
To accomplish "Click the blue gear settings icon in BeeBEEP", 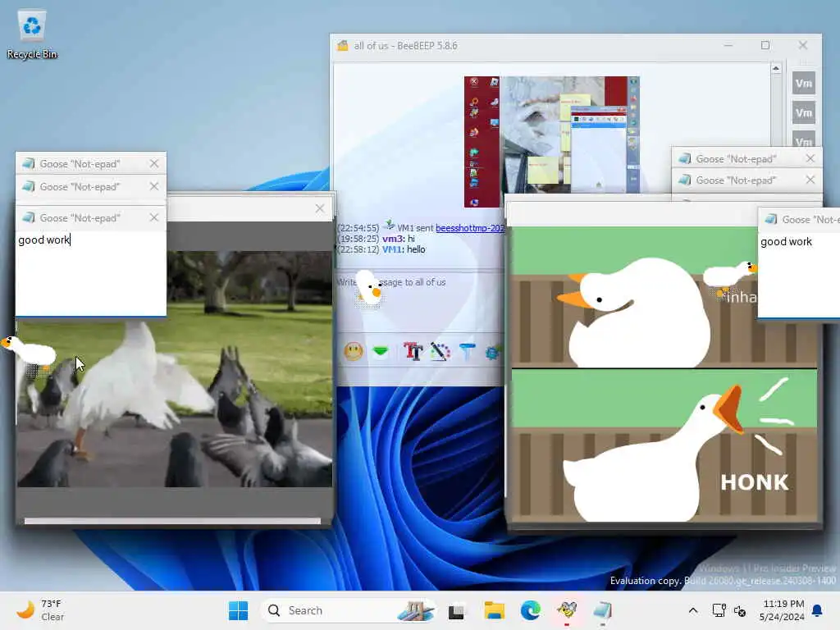I will tap(493, 352).
